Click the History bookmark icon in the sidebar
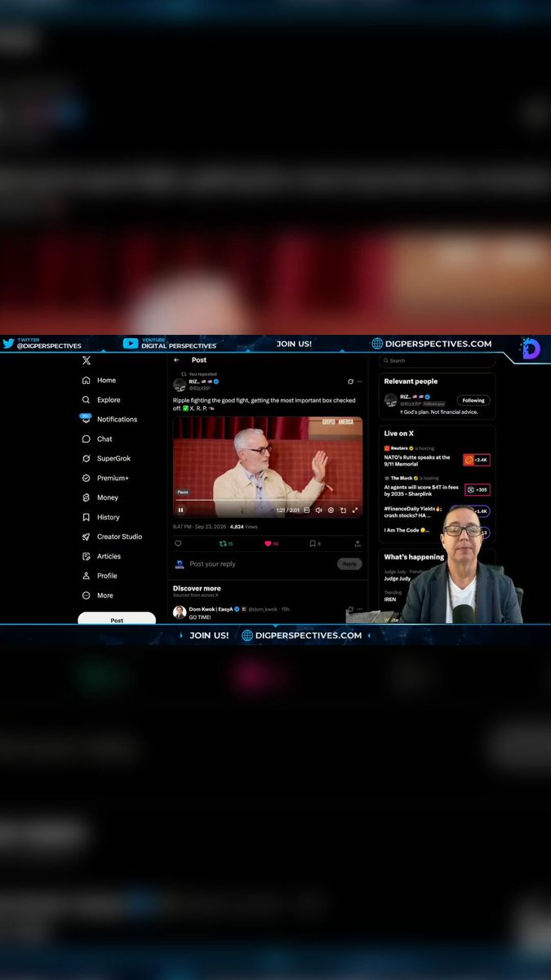Viewport: 551px width, 980px height. [86, 517]
